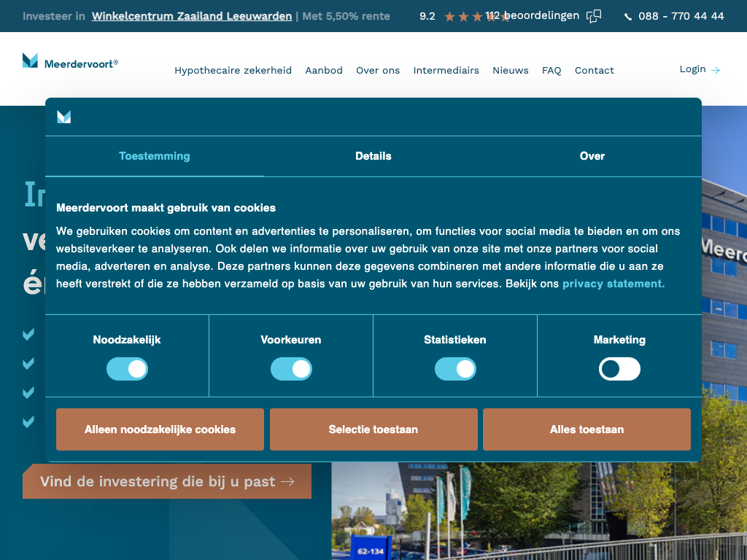Viewport: 747px width, 560px height.
Task: Disable the Voorkeuren cookies switch
Action: (x=291, y=369)
